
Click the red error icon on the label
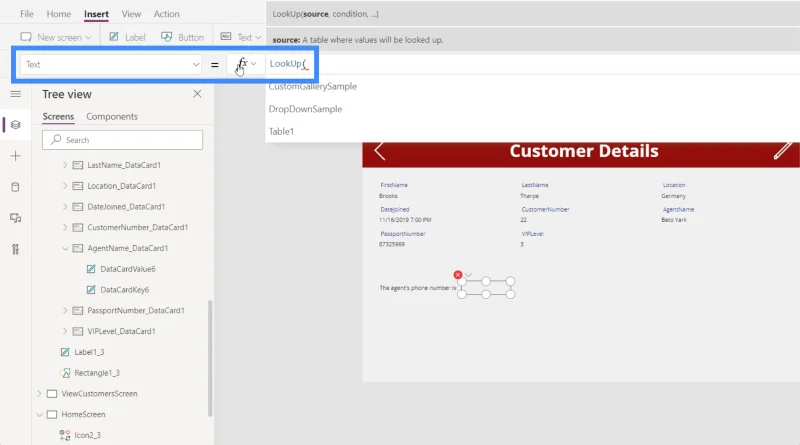(x=458, y=275)
